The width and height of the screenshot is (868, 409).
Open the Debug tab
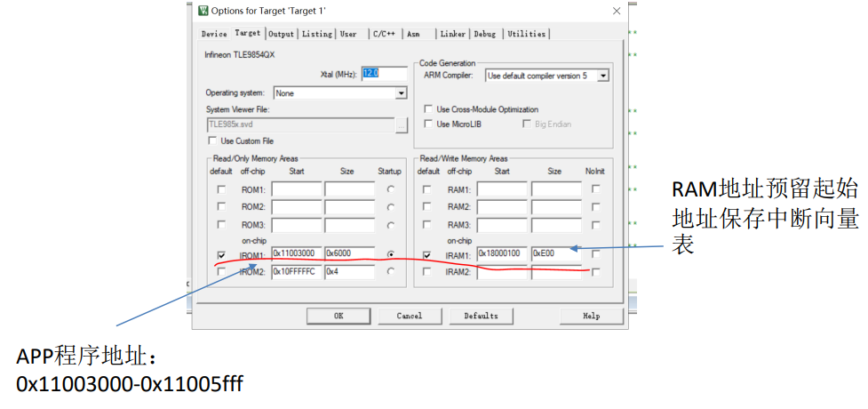(485, 34)
